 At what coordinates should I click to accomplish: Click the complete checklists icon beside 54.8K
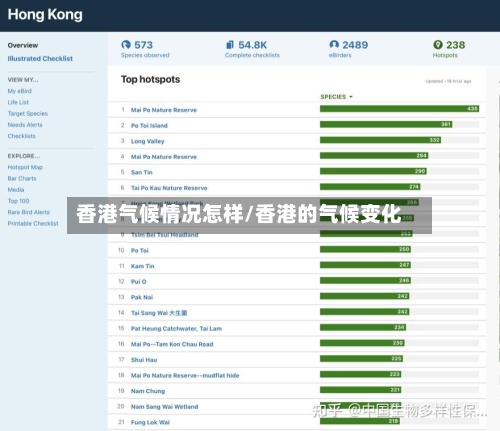point(230,45)
